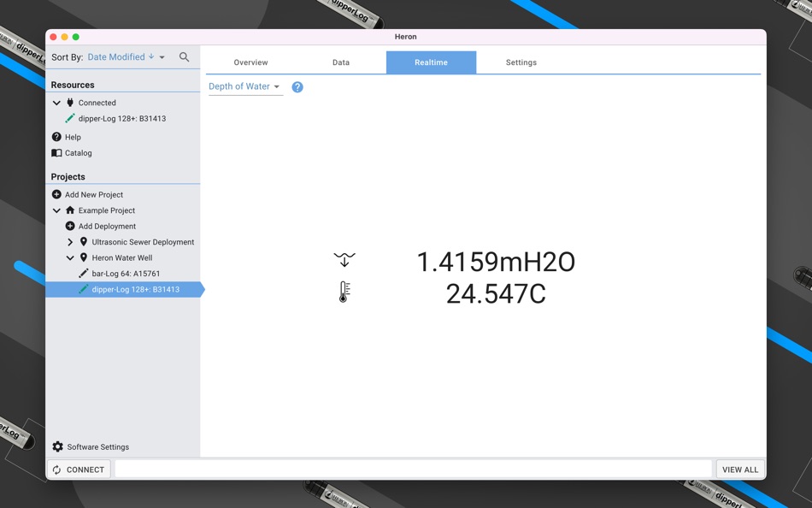Click the thermometer temperature icon
Viewport: 812px width, 508px height.
click(x=344, y=292)
